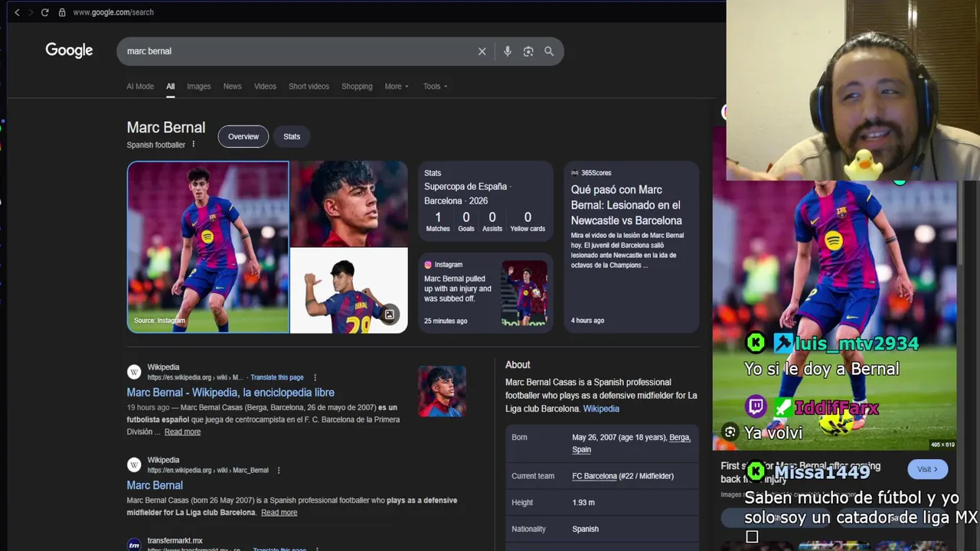Click the '1.93 m' height value
980x551 pixels.
coord(583,503)
